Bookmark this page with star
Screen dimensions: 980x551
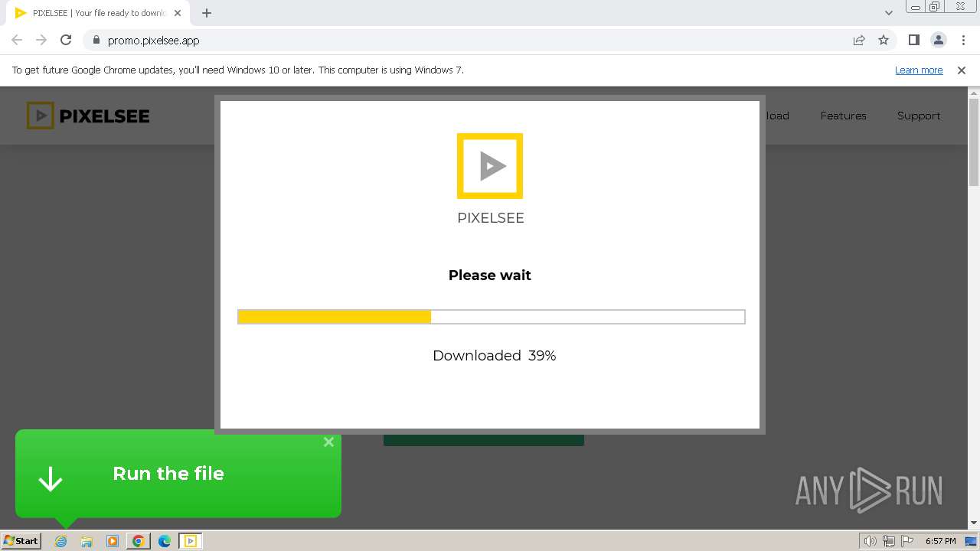884,40
